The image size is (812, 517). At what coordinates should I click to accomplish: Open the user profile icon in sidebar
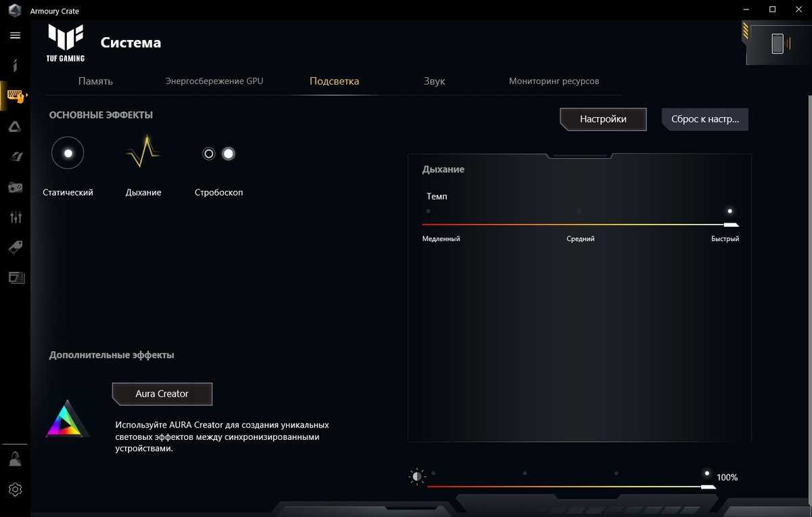pos(15,459)
